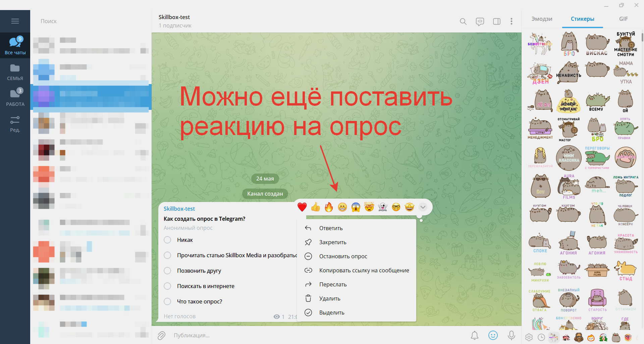Open the hamburger main menu
The width and height of the screenshot is (644, 344).
click(15, 21)
